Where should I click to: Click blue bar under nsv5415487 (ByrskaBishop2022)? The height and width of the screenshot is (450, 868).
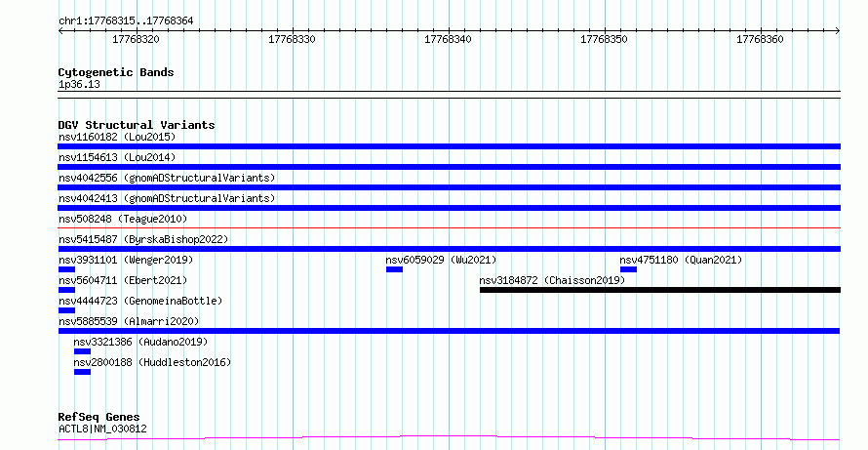coord(449,249)
